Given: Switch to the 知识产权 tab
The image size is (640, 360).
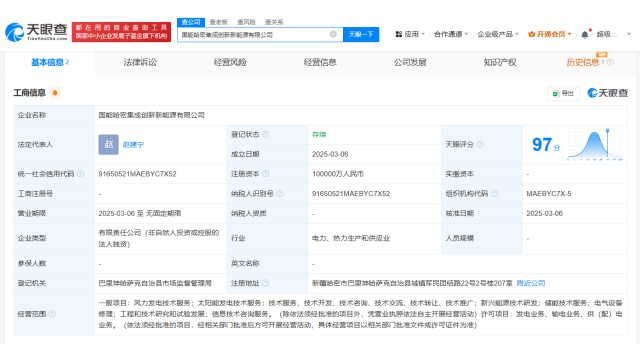Looking at the screenshot, I should point(500,62).
